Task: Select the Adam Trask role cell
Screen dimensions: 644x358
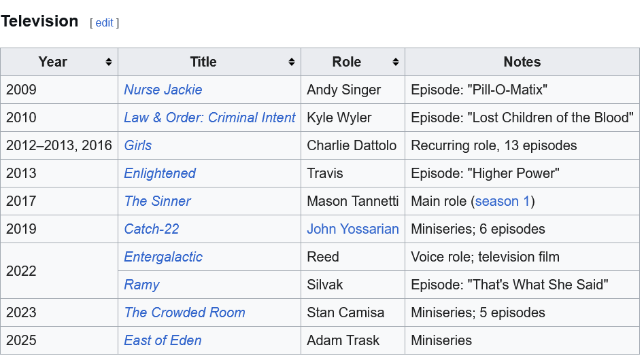Action: (343, 340)
